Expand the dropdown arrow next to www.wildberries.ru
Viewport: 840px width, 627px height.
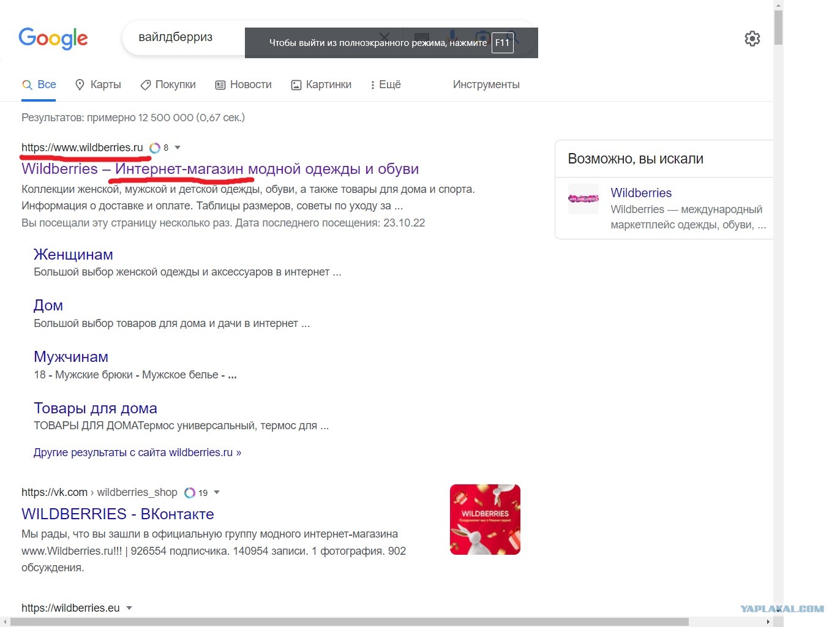coord(178,148)
